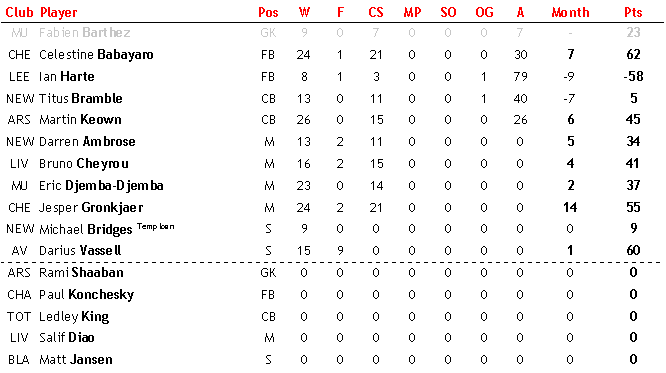Select Darius Vassell's points value 60
Screen dimensions: 666x373
point(633,250)
